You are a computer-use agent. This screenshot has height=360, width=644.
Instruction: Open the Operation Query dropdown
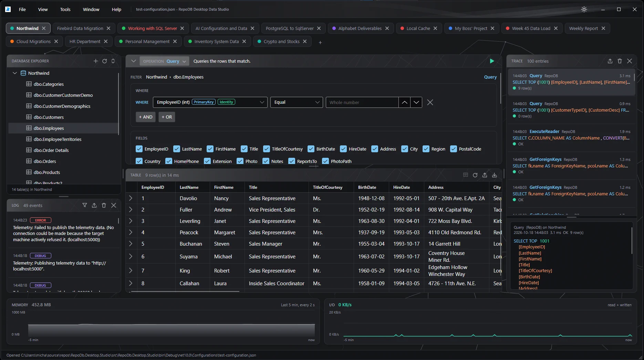[x=164, y=61]
